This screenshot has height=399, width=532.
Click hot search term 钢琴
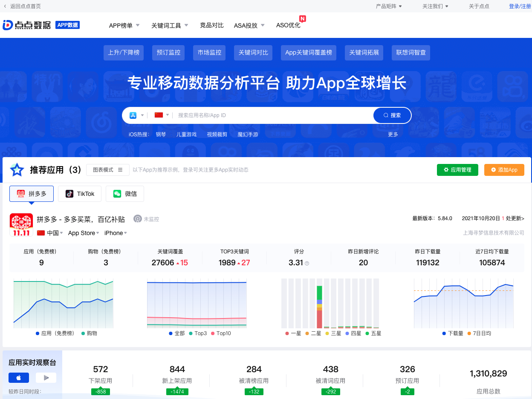(x=161, y=134)
